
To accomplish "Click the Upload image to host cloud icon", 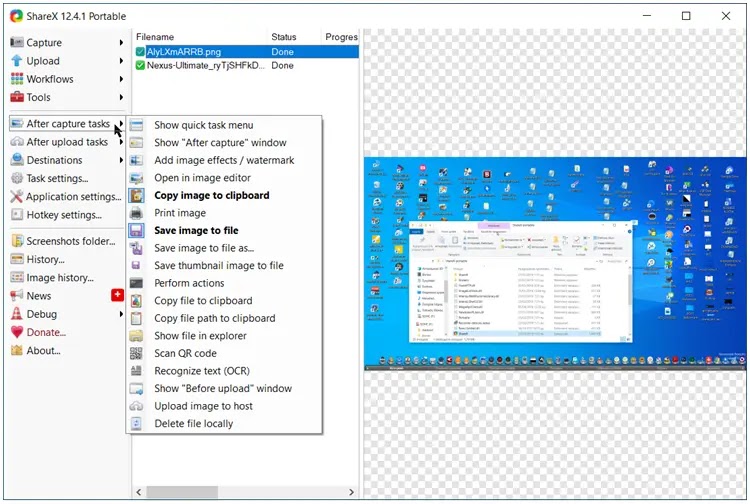I will tap(136, 406).
